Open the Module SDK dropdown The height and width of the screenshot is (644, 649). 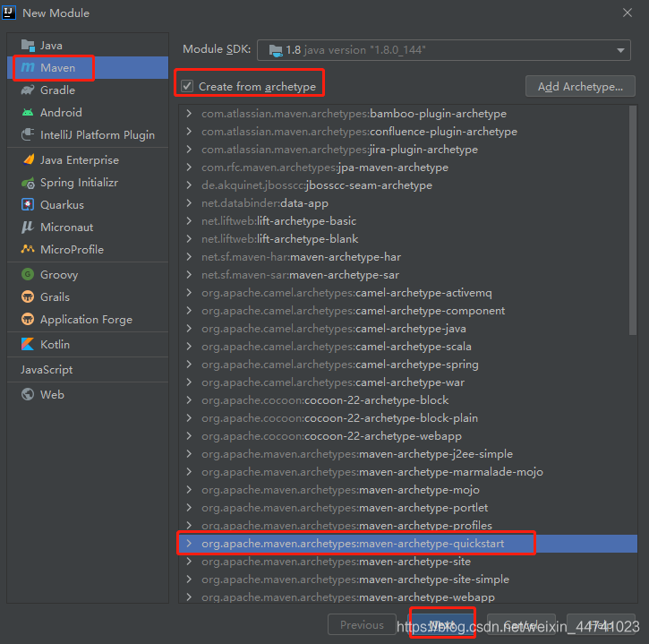pyautogui.click(x=620, y=50)
